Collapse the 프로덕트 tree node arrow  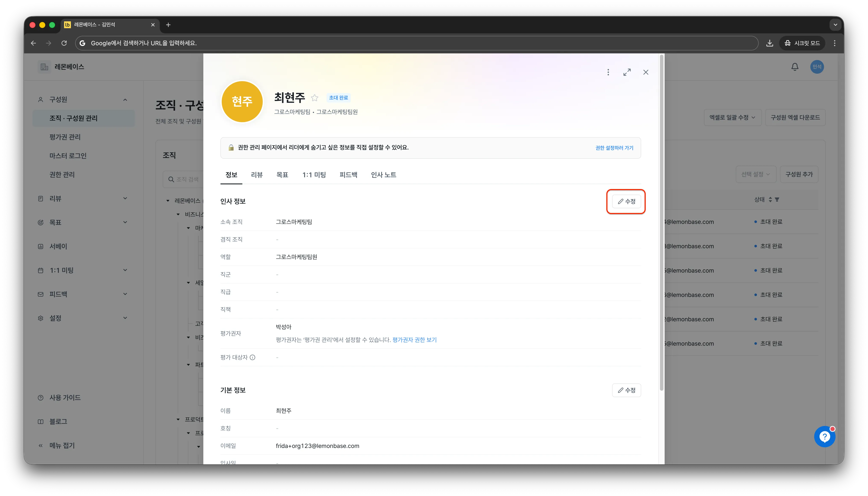tap(178, 419)
